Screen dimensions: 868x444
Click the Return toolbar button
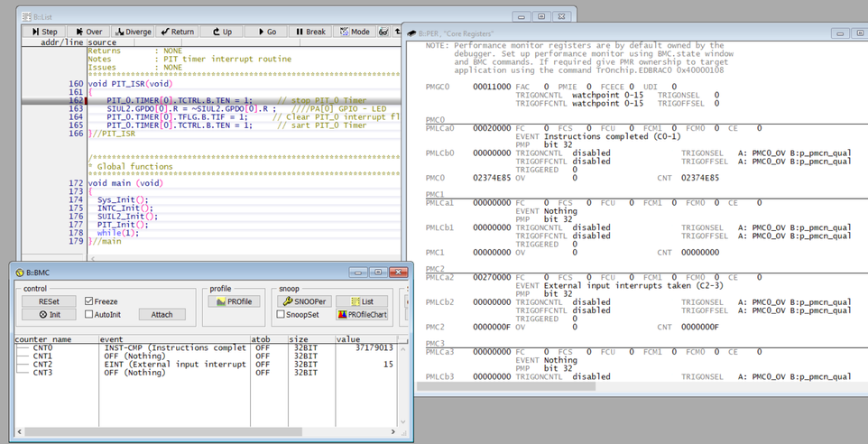point(177,32)
